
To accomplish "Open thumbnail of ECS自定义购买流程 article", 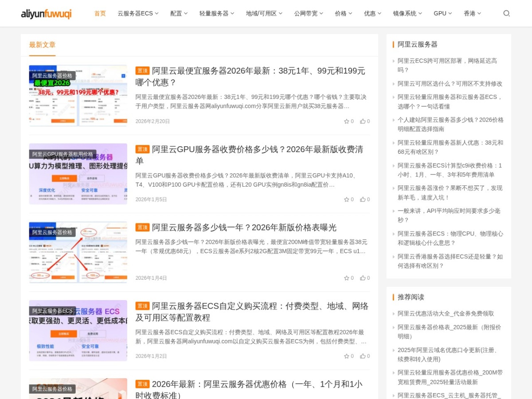I will point(78,330).
